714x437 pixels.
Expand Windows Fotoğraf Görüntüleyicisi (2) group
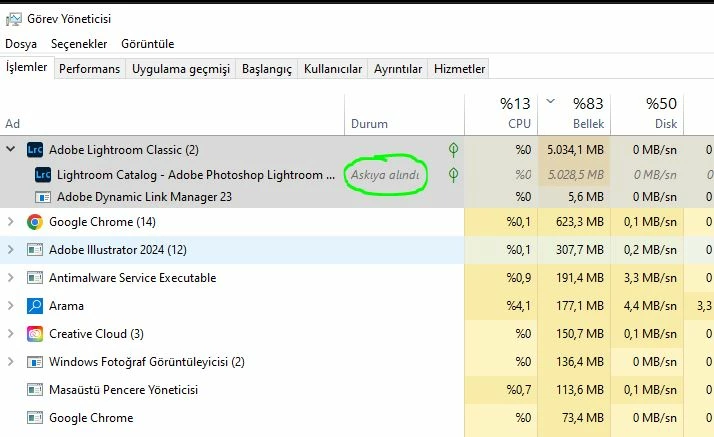coord(10,362)
